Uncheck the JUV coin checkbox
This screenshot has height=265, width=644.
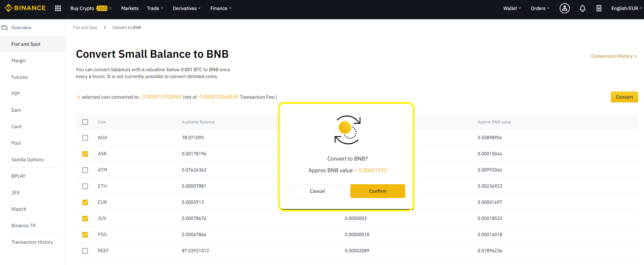click(85, 219)
